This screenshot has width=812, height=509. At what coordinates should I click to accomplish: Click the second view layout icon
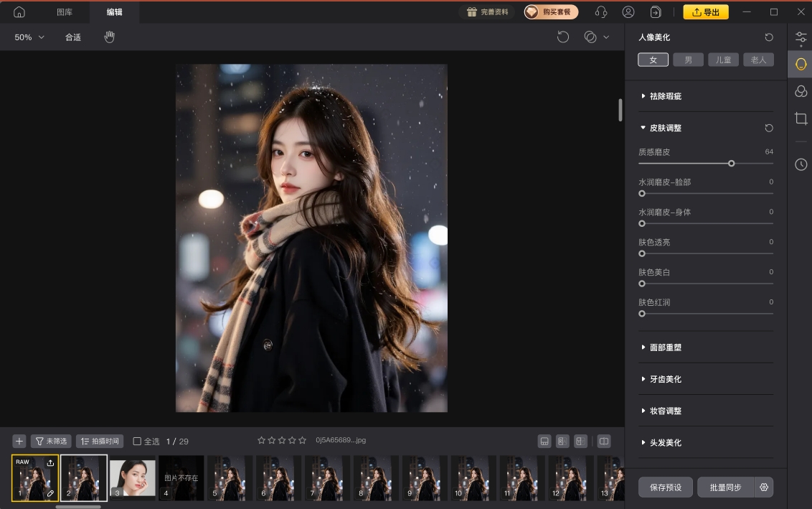tap(562, 441)
